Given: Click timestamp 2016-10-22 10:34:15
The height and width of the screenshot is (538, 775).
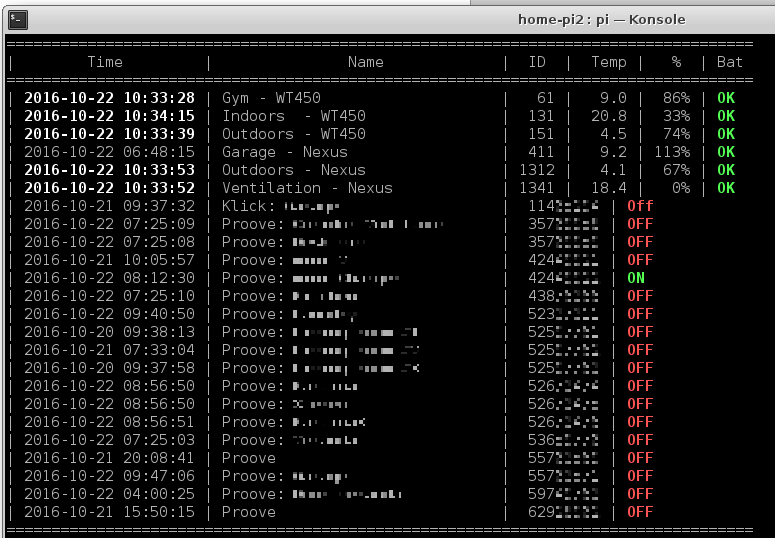Looking at the screenshot, I should tap(109, 116).
